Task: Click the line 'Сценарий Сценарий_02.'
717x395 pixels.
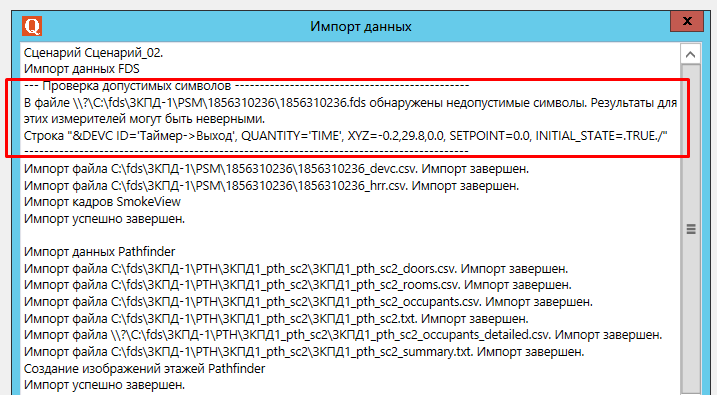Action: tap(93, 53)
